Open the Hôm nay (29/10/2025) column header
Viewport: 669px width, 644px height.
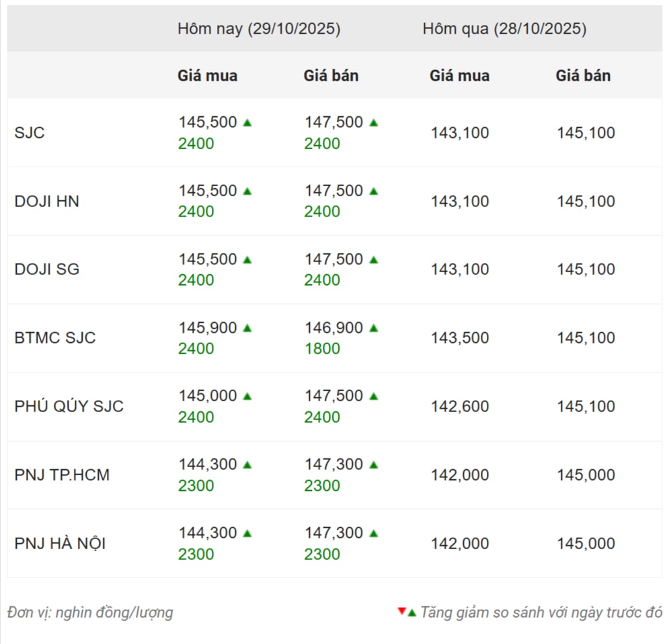tap(260, 28)
